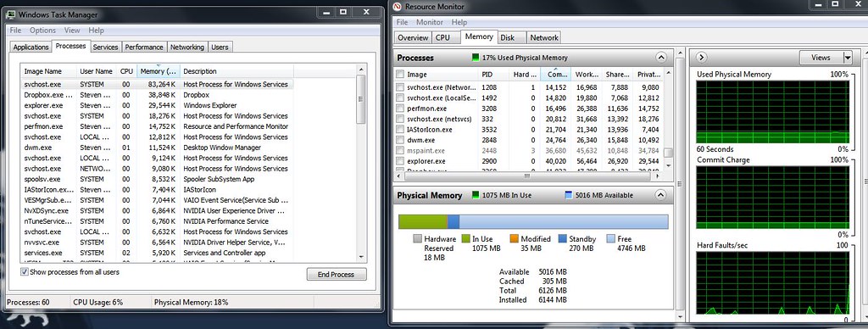This screenshot has width=868, height=329.
Task: Check the svchost.exe (Network) process checkbox
Action: click(400, 87)
